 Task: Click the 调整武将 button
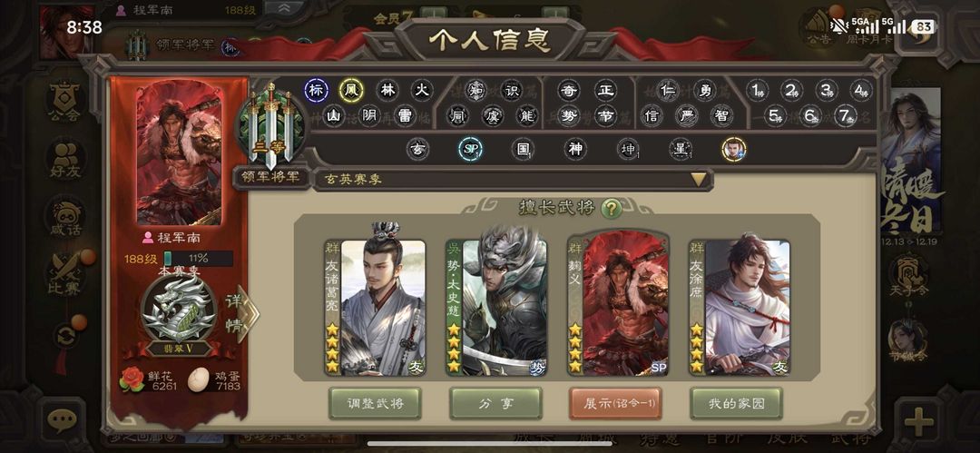point(375,404)
